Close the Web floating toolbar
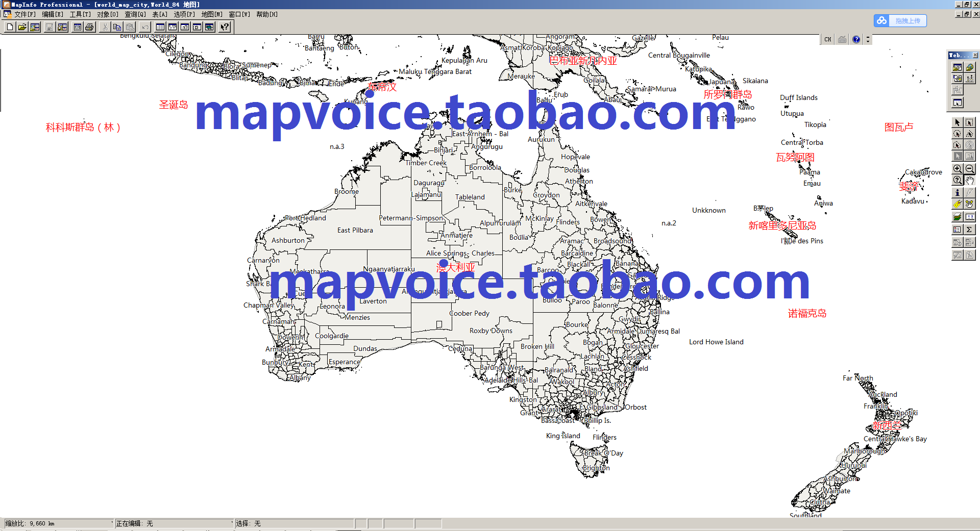This screenshot has height=531, width=980. click(975, 55)
